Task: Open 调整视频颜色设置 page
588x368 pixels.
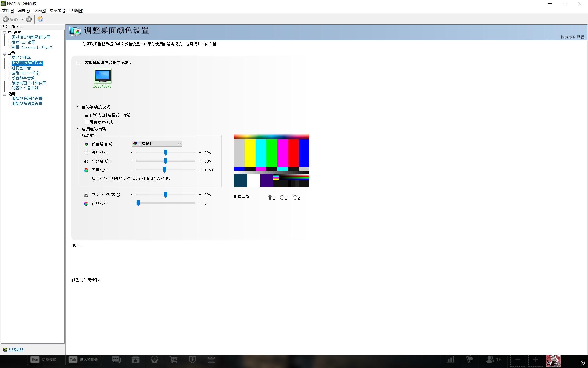Action: (x=27, y=98)
